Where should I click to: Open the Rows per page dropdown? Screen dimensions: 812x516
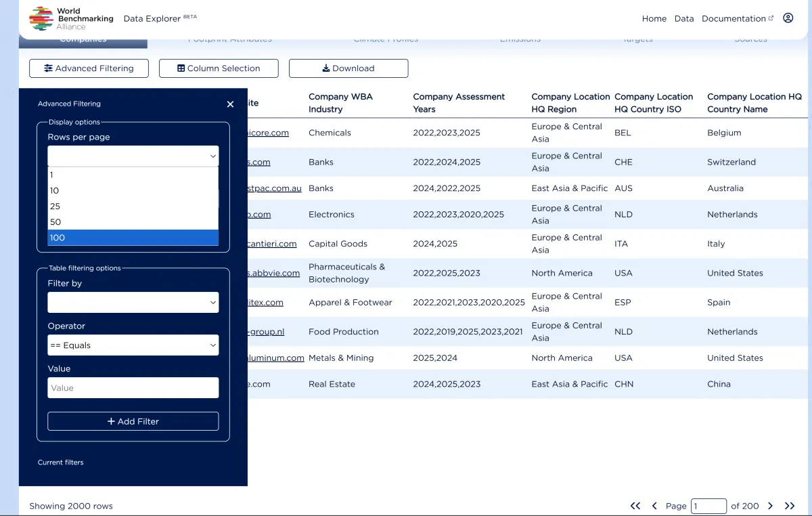click(133, 156)
